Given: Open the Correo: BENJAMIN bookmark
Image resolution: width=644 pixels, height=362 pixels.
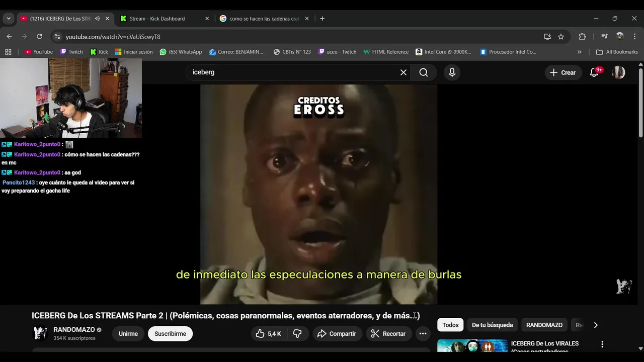Looking at the screenshot, I should [x=236, y=52].
